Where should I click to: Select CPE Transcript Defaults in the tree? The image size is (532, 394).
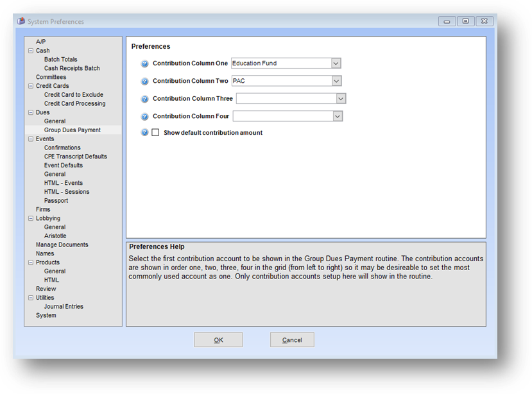pos(75,157)
